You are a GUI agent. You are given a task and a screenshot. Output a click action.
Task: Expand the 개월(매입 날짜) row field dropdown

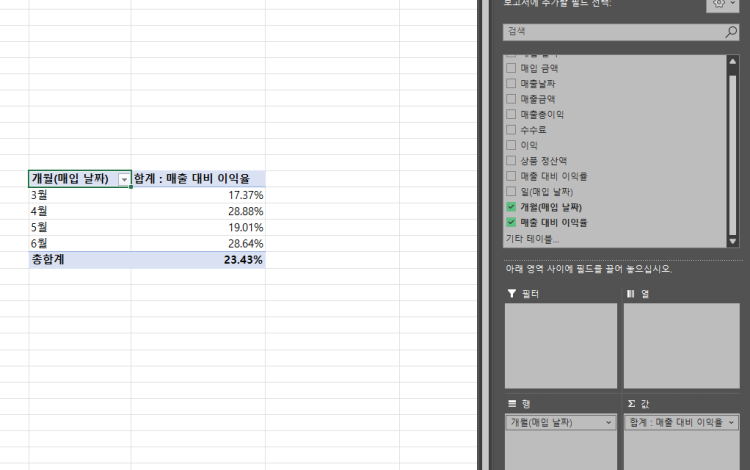tap(609, 423)
